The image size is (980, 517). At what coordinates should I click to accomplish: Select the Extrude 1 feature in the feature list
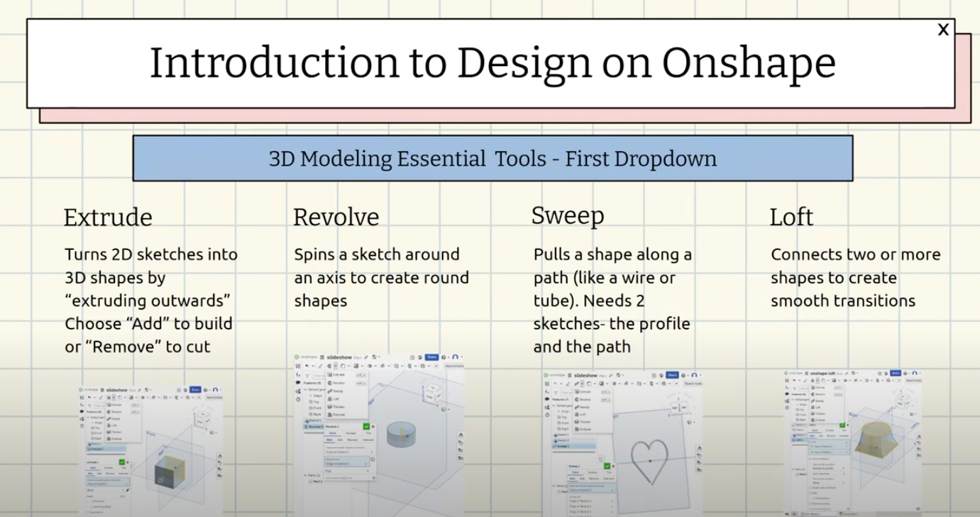point(106,449)
